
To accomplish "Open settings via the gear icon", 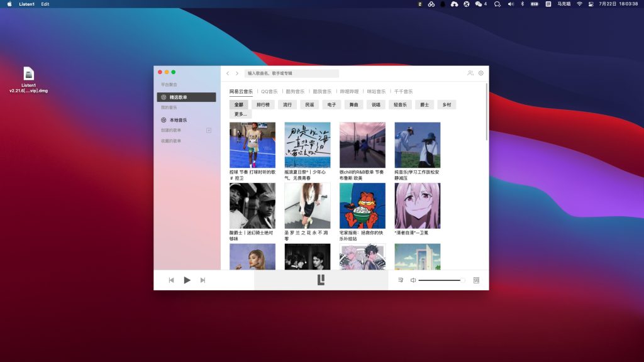I will (481, 73).
